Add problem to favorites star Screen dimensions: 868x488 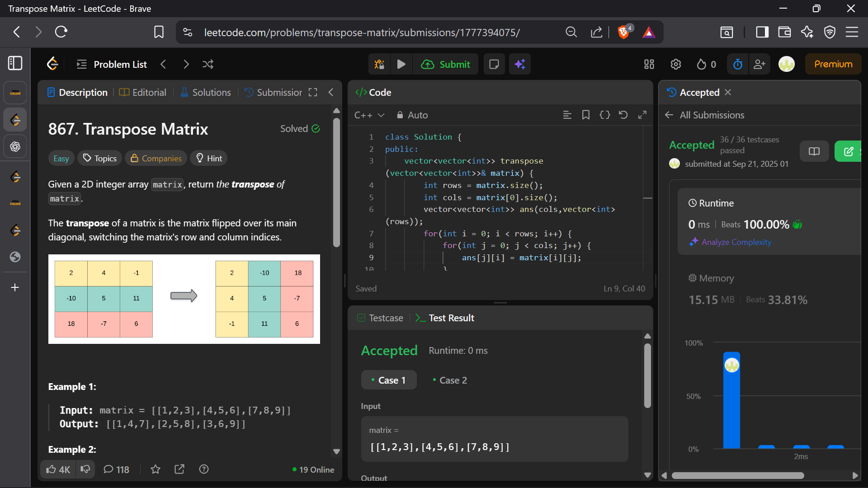(156, 469)
